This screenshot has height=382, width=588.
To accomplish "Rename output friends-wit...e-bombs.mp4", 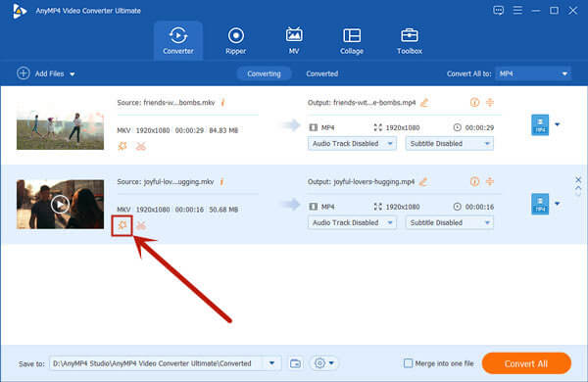I will pos(424,102).
